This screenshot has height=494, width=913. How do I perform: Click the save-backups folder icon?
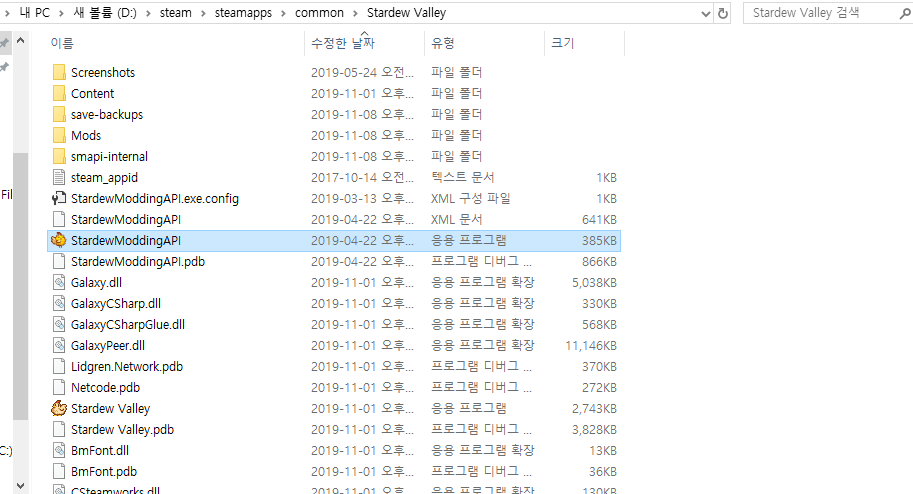[x=59, y=114]
